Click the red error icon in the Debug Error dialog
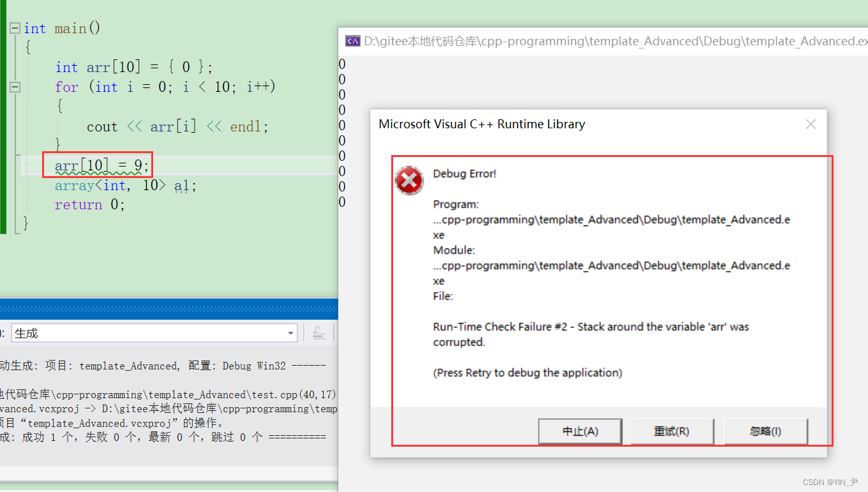The image size is (868, 492). click(x=409, y=181)
